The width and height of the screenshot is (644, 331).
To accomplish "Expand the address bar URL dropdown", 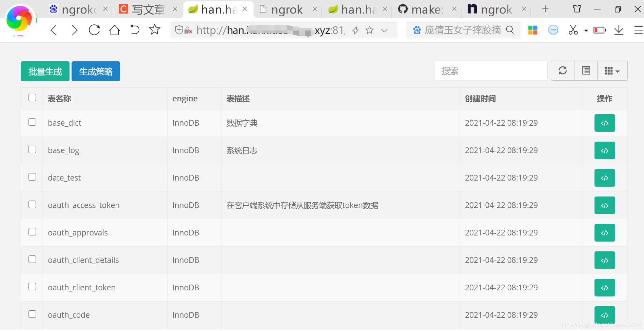I will (384, 30).
